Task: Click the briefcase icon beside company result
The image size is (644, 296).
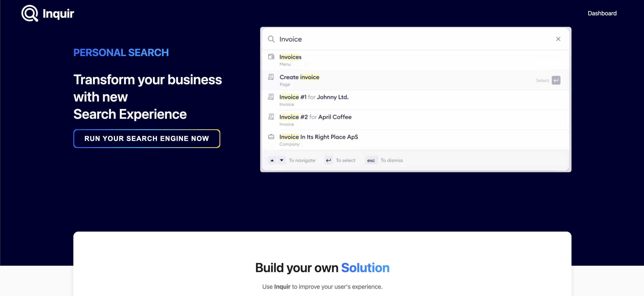Action: (x=271, y=137)
